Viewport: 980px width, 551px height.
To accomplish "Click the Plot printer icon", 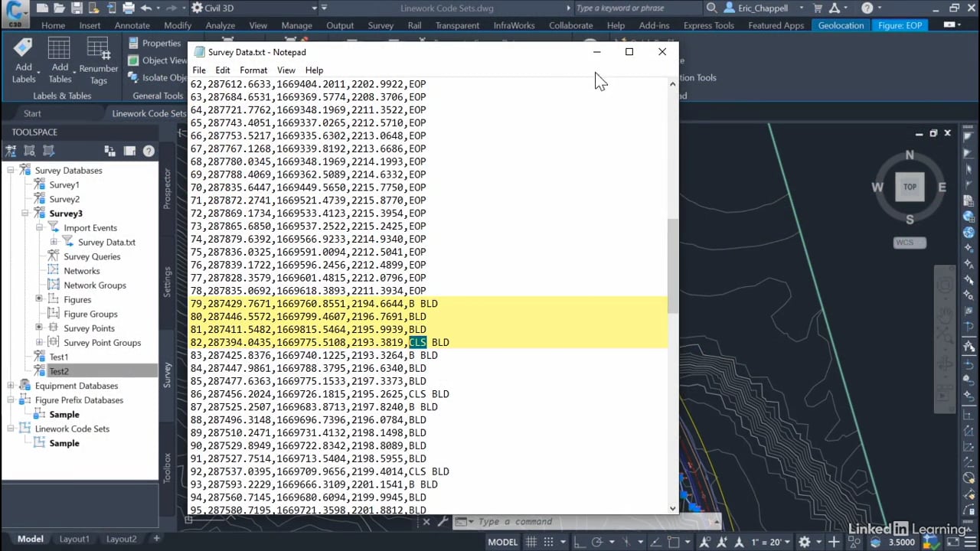I will (128, 8).
